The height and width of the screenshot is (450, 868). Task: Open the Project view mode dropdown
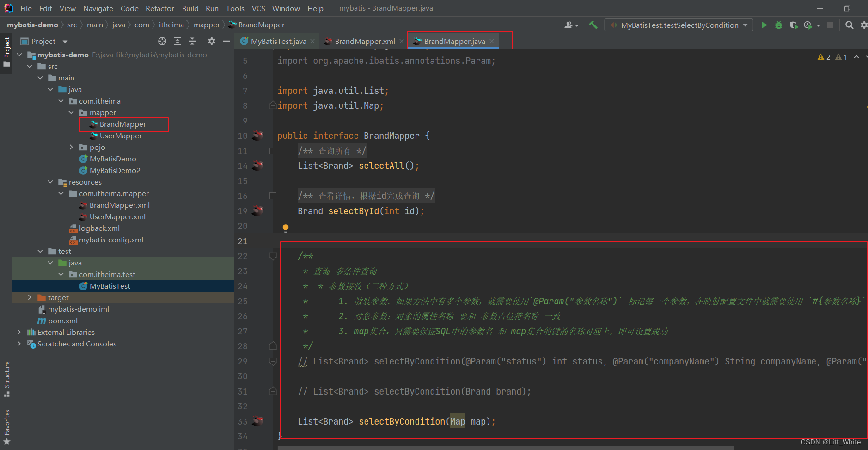click(65, 42)
